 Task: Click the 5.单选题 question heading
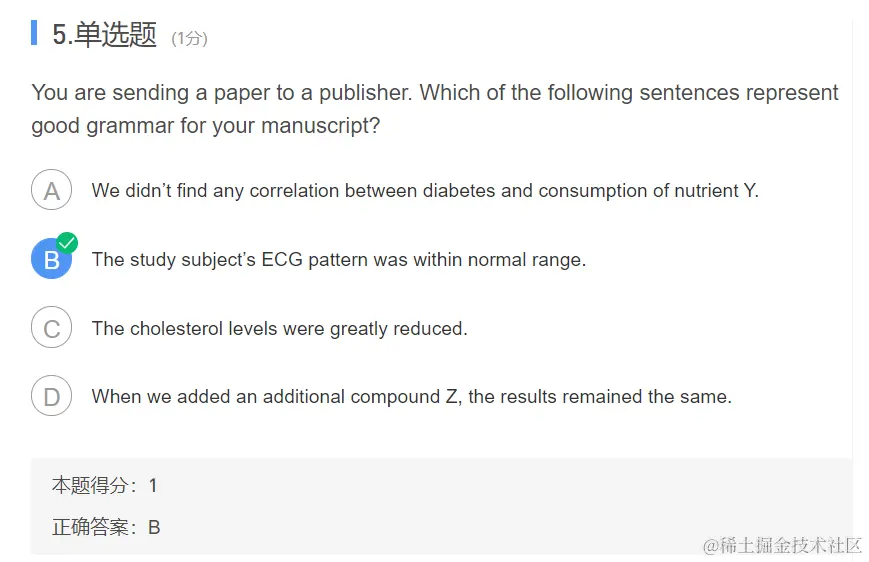pos(104,34)
